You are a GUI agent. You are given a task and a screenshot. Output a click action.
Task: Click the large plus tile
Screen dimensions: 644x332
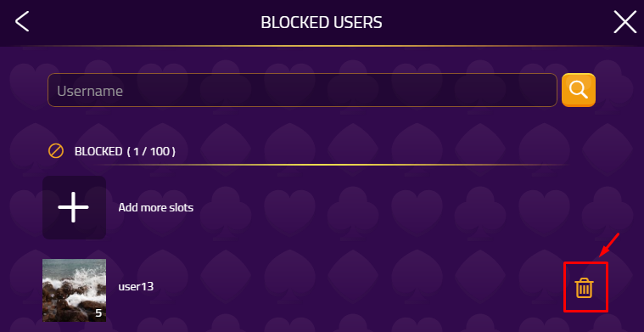[75, 207]
